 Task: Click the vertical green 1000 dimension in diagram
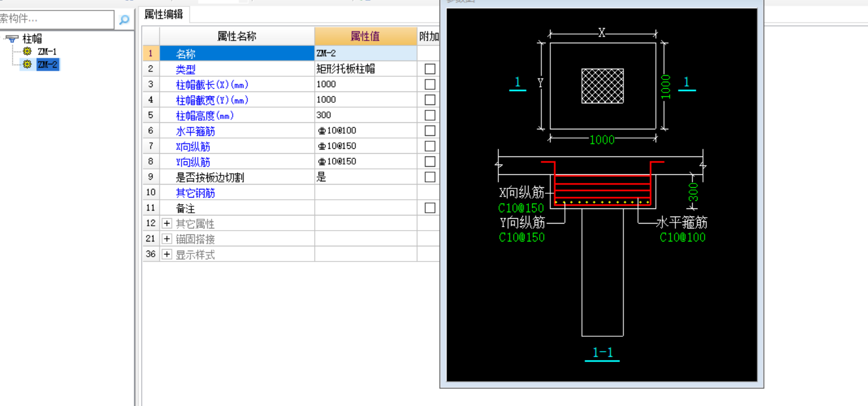pyautogui.click(x=665, y=87)
